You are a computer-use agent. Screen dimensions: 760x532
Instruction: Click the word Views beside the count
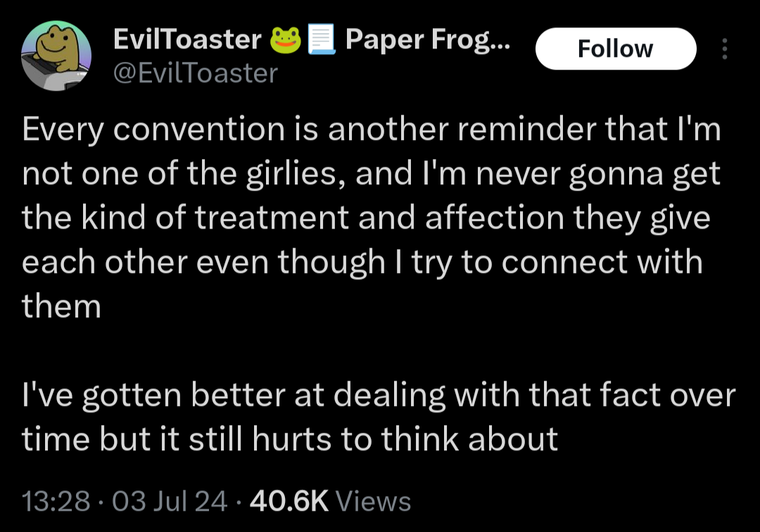pos(373,501)
